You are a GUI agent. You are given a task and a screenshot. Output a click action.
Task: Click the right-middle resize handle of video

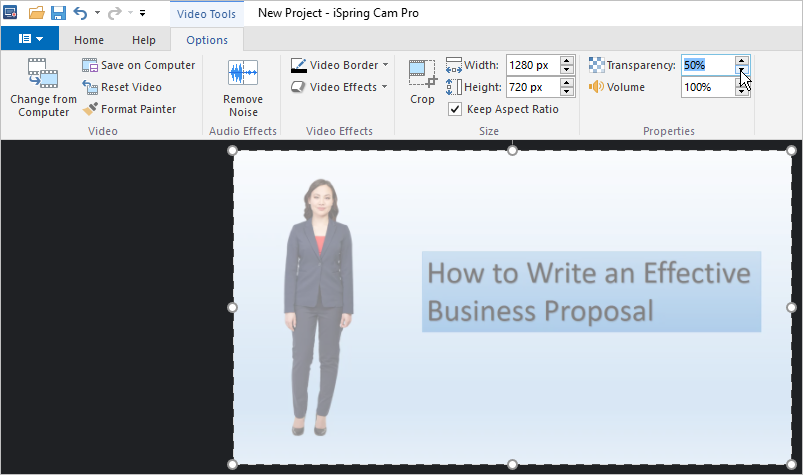pyautogui.click(x=791, y=307)
